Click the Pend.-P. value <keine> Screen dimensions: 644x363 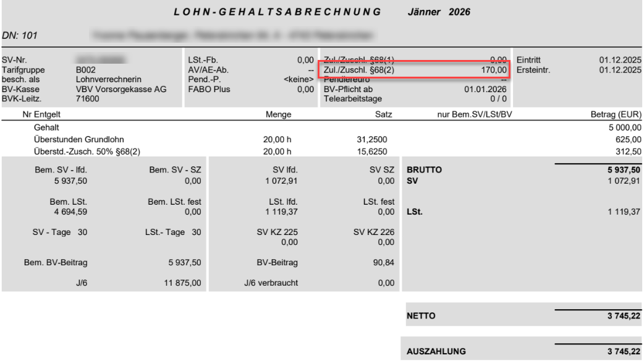(x=299, y=79)
